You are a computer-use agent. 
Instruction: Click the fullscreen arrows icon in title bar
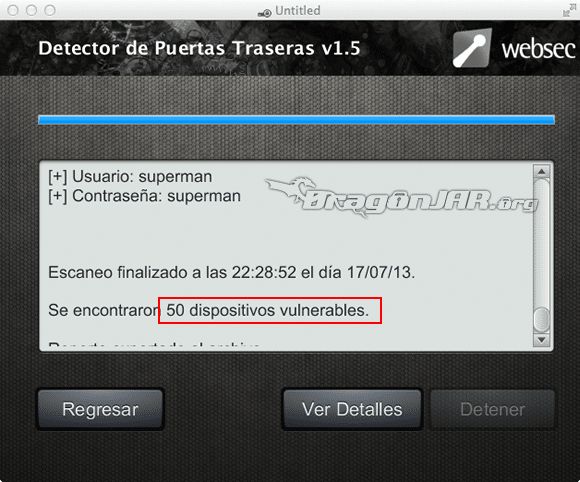[x=567, y=11]
